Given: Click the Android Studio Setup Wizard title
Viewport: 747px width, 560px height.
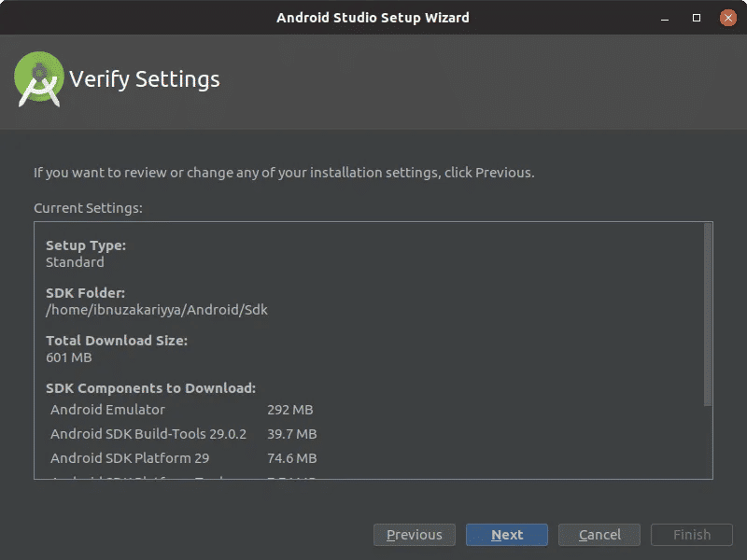Looking at the screenshot, I should [373, 18].
